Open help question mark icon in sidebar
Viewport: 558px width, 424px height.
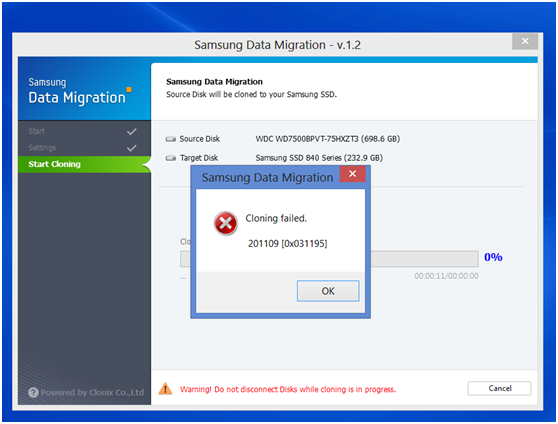pos(33,392)
